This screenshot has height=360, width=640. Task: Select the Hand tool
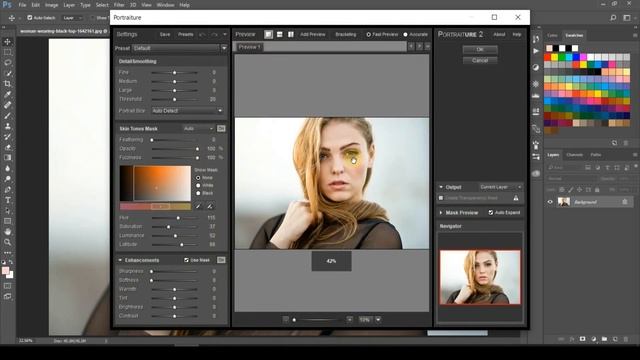click(x=7, y=231)
